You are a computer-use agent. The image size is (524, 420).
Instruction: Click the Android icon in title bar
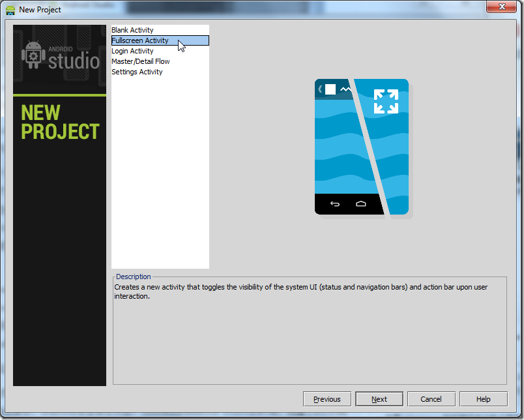point(10,10)
